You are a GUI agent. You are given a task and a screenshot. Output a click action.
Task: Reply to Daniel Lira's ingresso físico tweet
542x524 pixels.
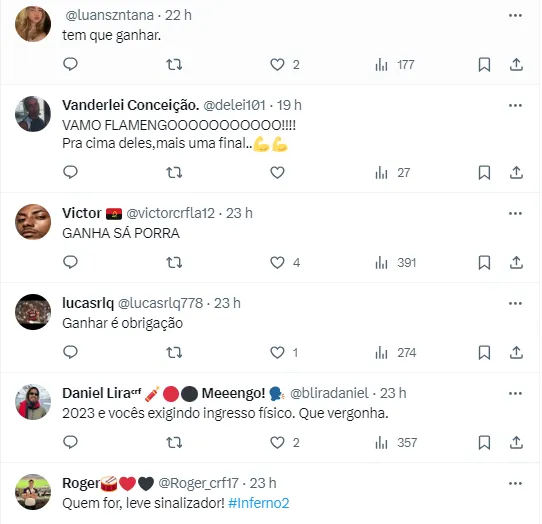pyautogui.click(x=70, y=442)
